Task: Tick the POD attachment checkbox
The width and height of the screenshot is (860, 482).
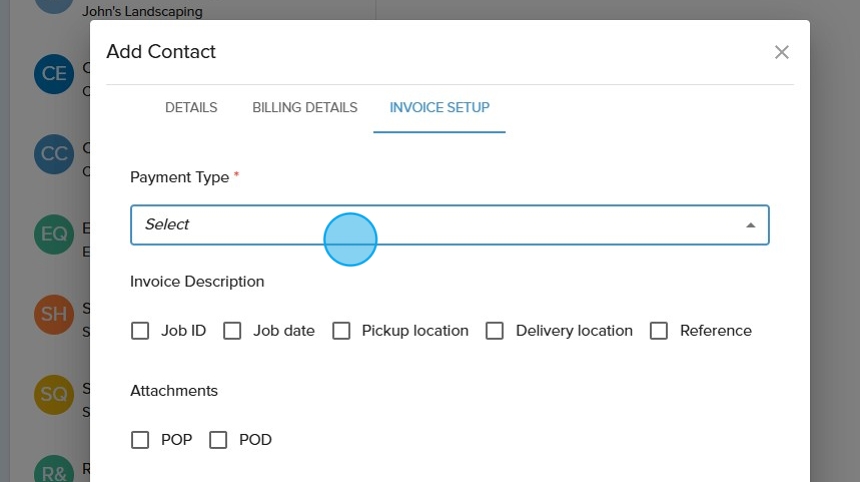Action: click(x=218, y=440)
